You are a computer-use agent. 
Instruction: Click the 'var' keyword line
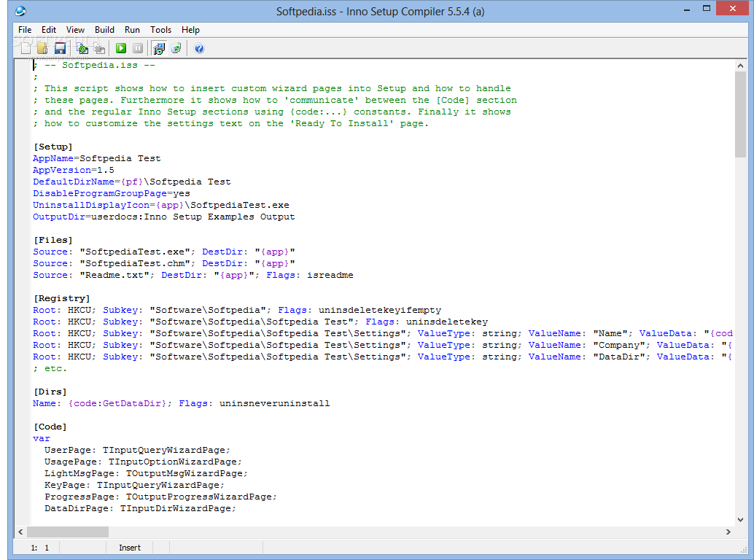(42, 438)
